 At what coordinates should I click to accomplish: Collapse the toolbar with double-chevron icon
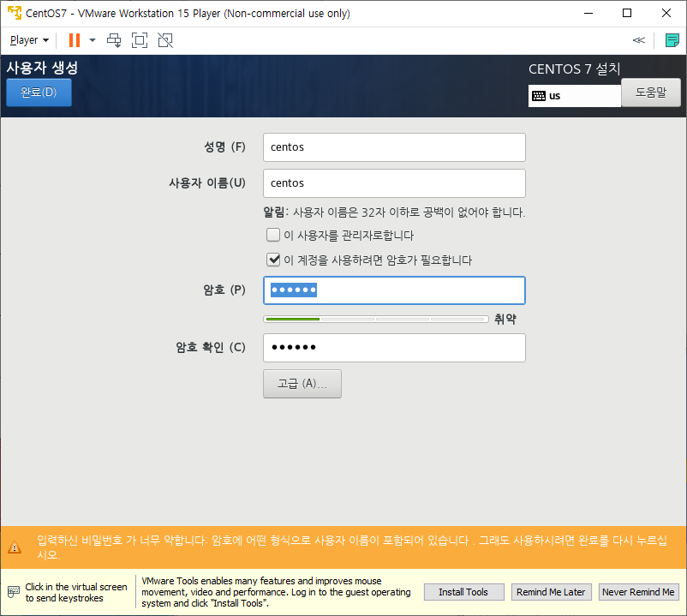coord(639,40)
